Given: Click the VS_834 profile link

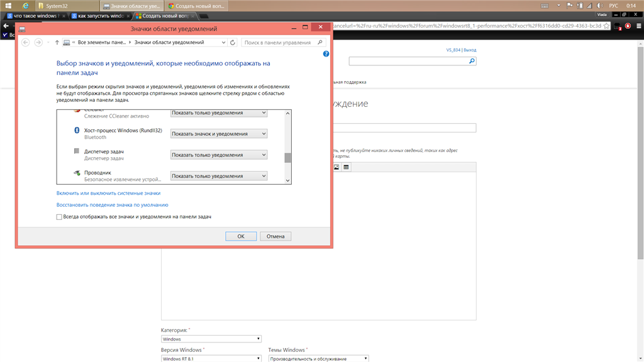Looking at the screenshot, I should coord(453,50).
